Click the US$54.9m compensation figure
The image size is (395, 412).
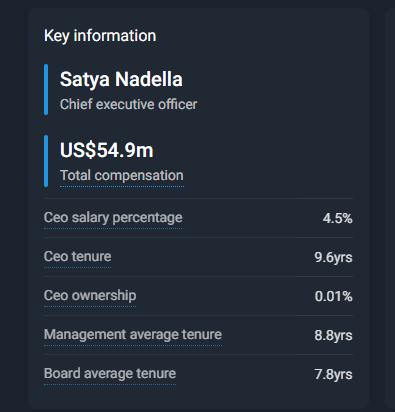pos(107,150)
